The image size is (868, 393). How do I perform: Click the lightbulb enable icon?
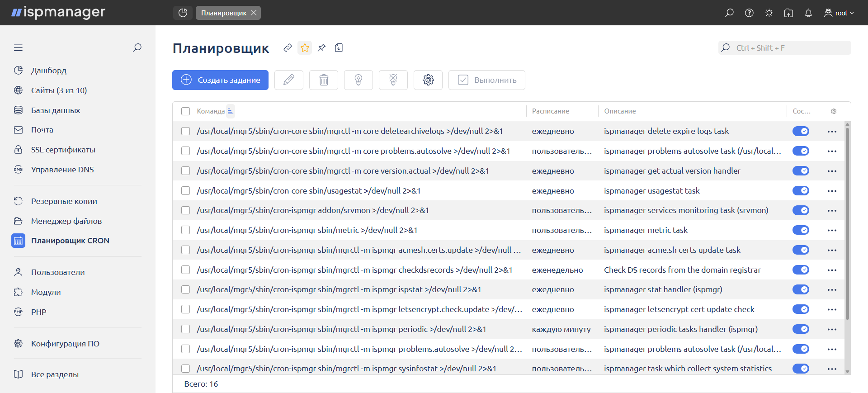pyautogui.click(x=359, y=80)
